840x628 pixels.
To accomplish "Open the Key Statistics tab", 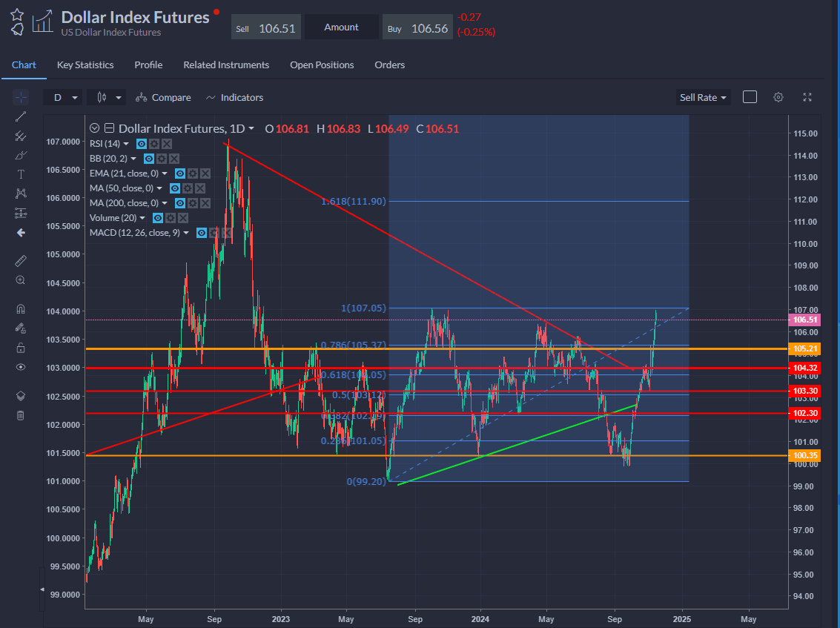I will point(85,65).
